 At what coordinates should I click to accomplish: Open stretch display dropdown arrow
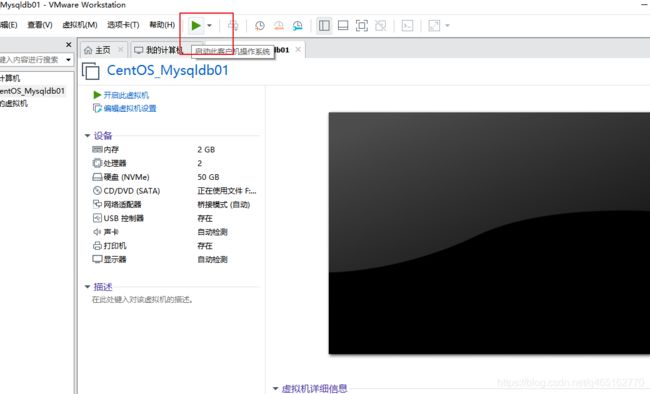pos(447,26)
